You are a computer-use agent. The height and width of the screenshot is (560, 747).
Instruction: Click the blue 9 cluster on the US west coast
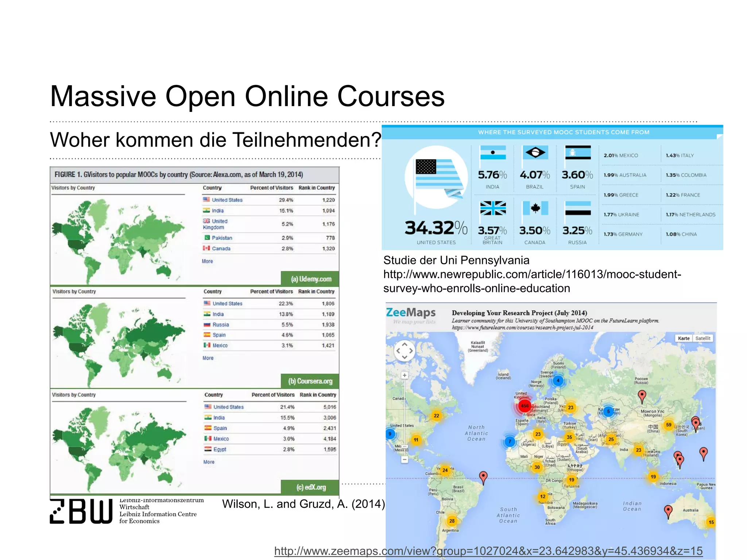pyautogui.click(x=390, y=434)
